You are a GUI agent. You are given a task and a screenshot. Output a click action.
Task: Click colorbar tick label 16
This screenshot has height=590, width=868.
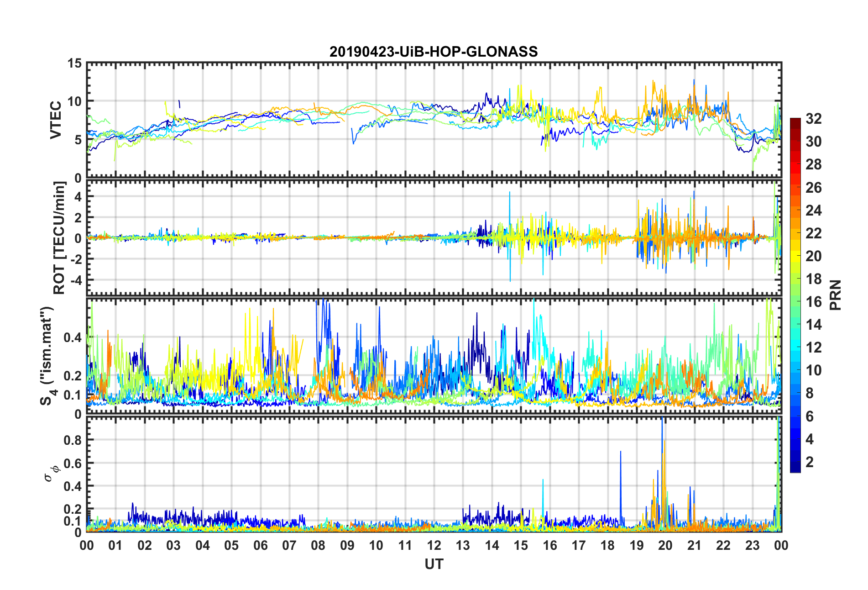813,302
